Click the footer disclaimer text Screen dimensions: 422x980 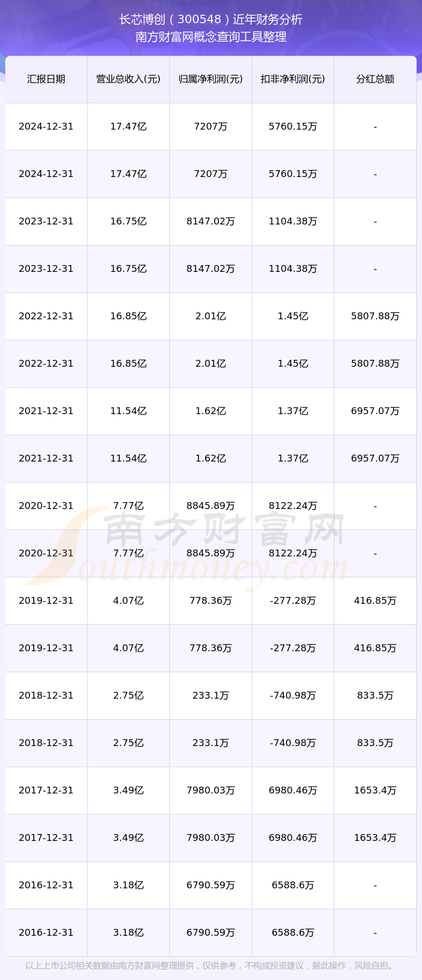[x=210, y=966]
